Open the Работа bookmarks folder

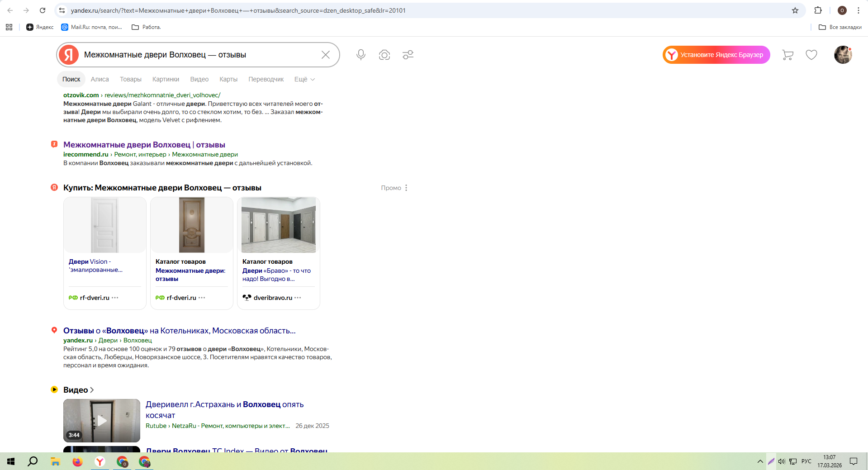(146, 27)
